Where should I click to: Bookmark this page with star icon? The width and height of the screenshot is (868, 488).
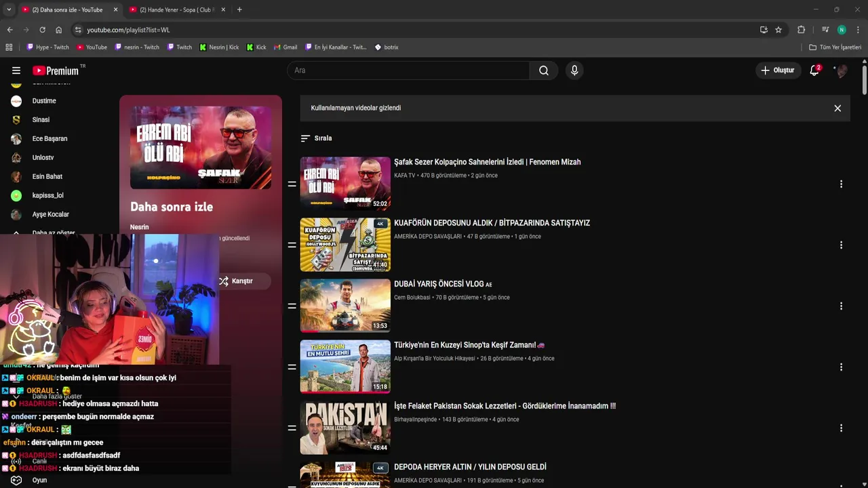778,30
